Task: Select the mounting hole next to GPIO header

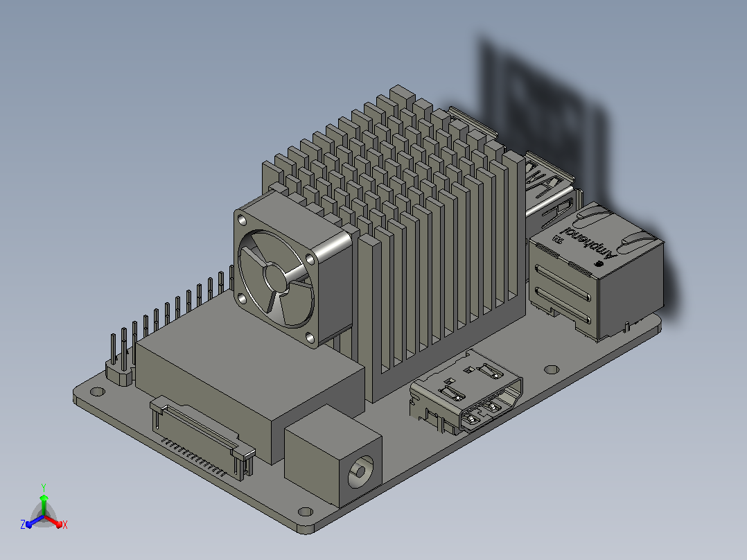Action: [97, 392]
